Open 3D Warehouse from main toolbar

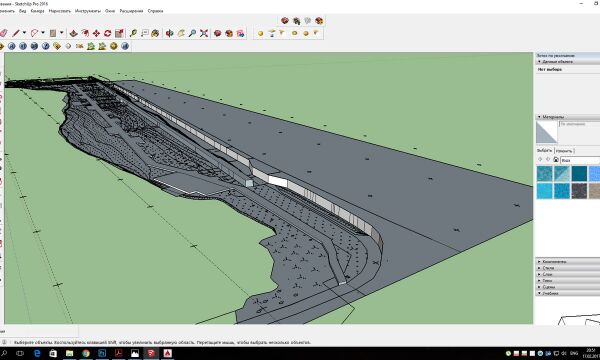pyautogui.click(x=217, y=33)
